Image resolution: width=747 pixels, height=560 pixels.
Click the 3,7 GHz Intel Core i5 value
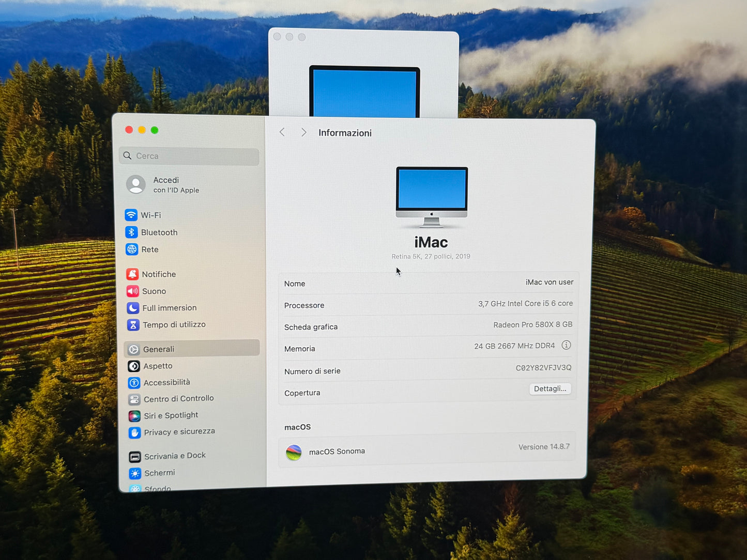click(525, 304)
